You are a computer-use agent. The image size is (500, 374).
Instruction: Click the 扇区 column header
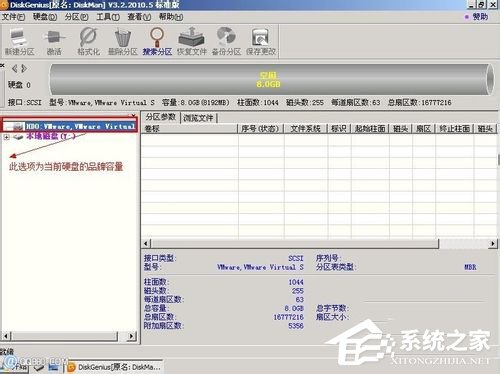pyautogui.click(x=424, y=129)
